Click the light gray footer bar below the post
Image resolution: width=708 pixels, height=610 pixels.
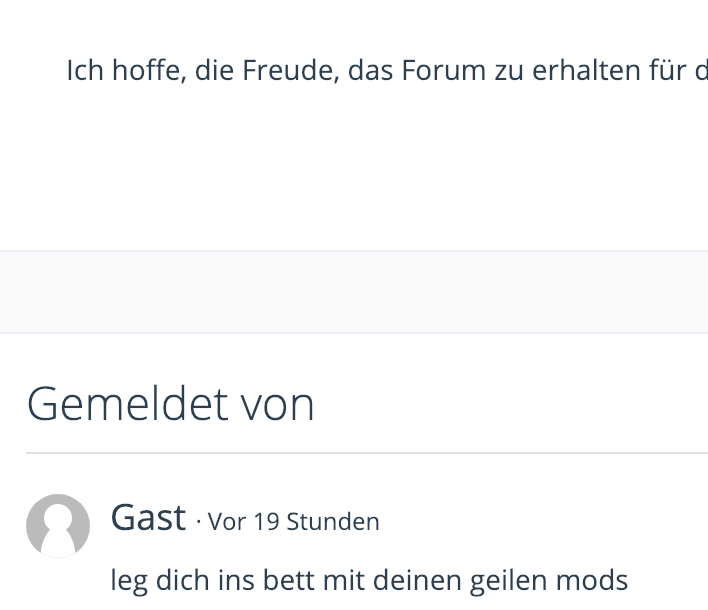354,291
